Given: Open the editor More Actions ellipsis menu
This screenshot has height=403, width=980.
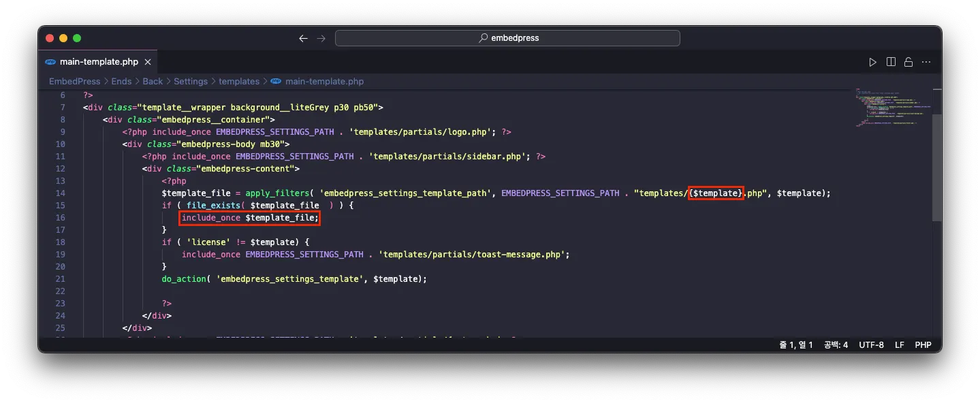Looking at the screenshot, I should [926, 62].
